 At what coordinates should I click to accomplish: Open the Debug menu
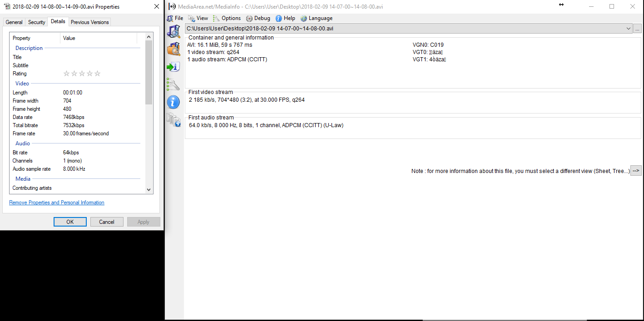[258, 18]
